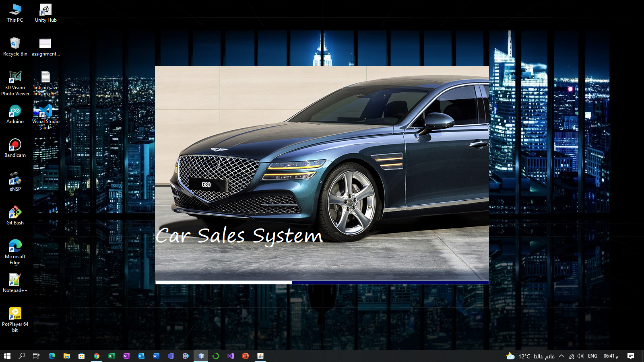Image resolution: width=644 pixels, height=362 pixels.
Task: Open Visual Studio Code from the taskbar
Action: tap(230, 356)
